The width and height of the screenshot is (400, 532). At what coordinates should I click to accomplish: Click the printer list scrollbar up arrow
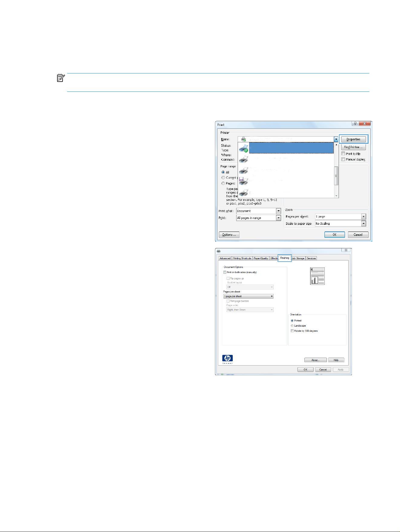[337, 145]
